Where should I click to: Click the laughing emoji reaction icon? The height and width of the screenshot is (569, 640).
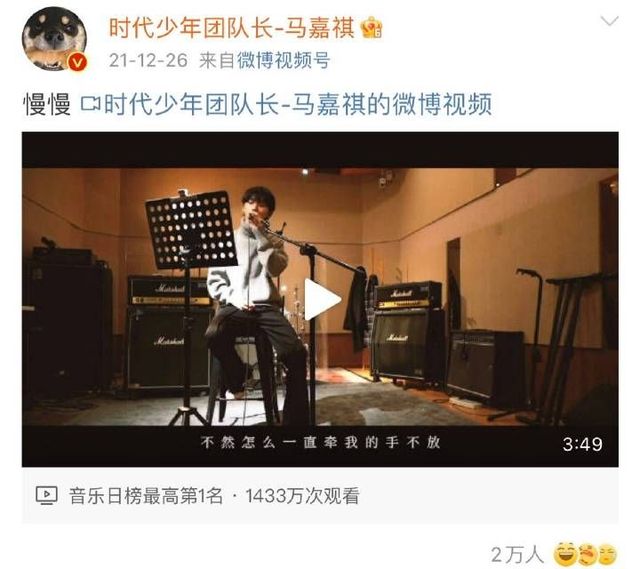click(565, 555)
